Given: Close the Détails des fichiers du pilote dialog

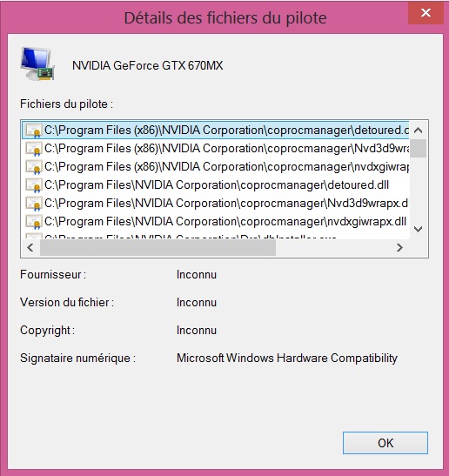Looking at the screenshot, I should click(426, 13).
